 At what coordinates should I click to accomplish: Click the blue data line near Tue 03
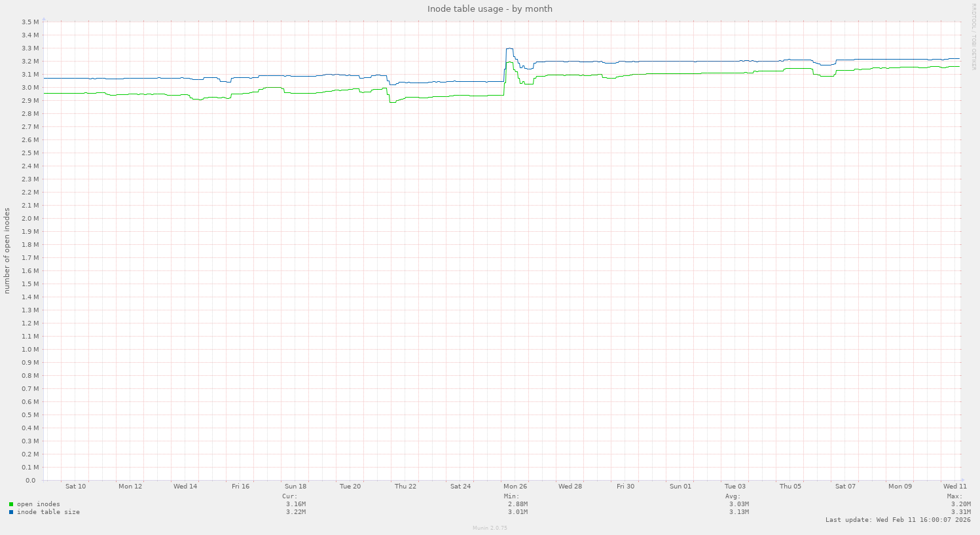tap(735, 60)
